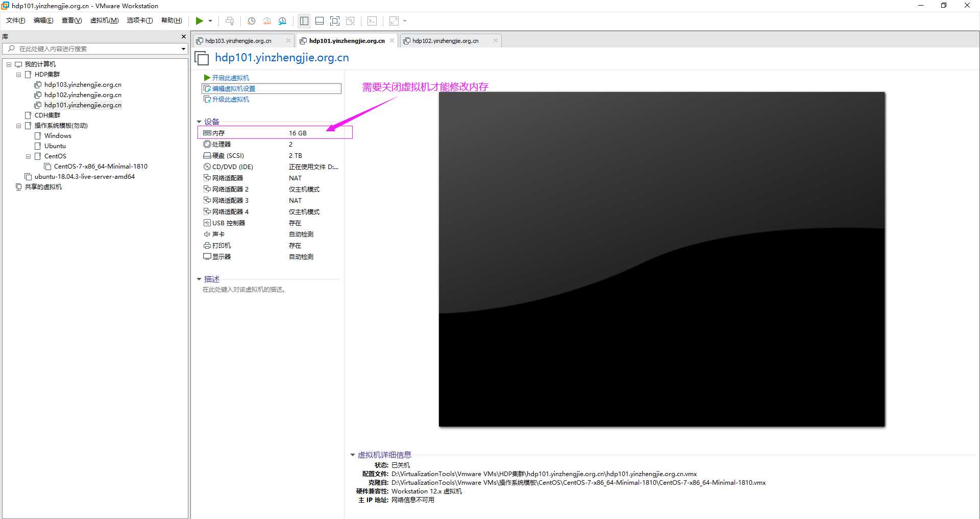Image resolution: width=980 pixels, height=519 pixels.
Task: Open the 帮助(H) menu
Action: [x=171, y=20]
